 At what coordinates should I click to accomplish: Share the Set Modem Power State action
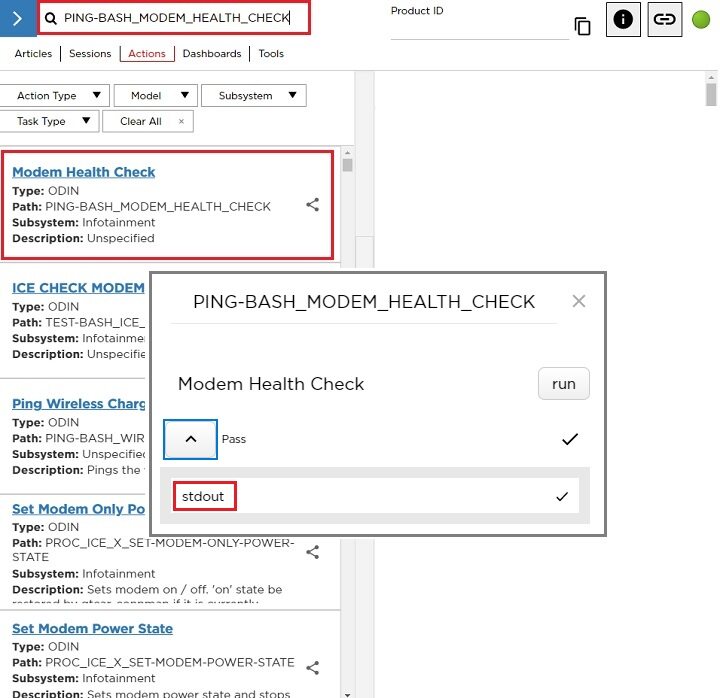[x=312, y=667]
